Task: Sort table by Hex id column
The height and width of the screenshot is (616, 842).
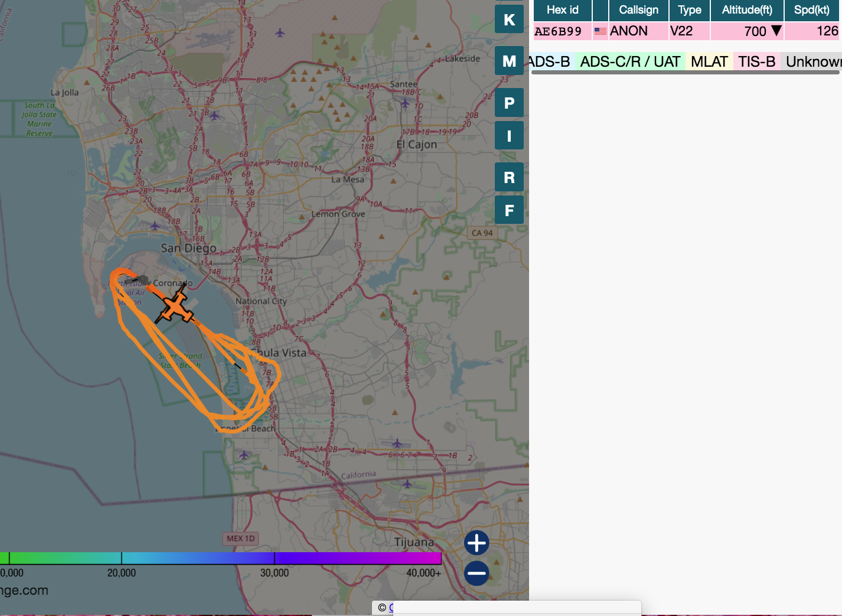Action: [x=562, y=10]
